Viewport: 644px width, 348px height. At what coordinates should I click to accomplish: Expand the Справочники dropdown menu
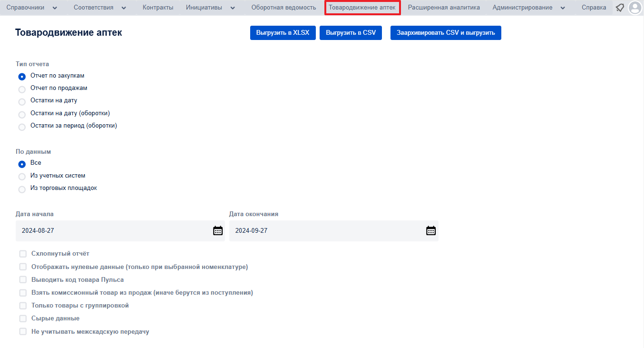pyautogui.click(x=32, y=8)
